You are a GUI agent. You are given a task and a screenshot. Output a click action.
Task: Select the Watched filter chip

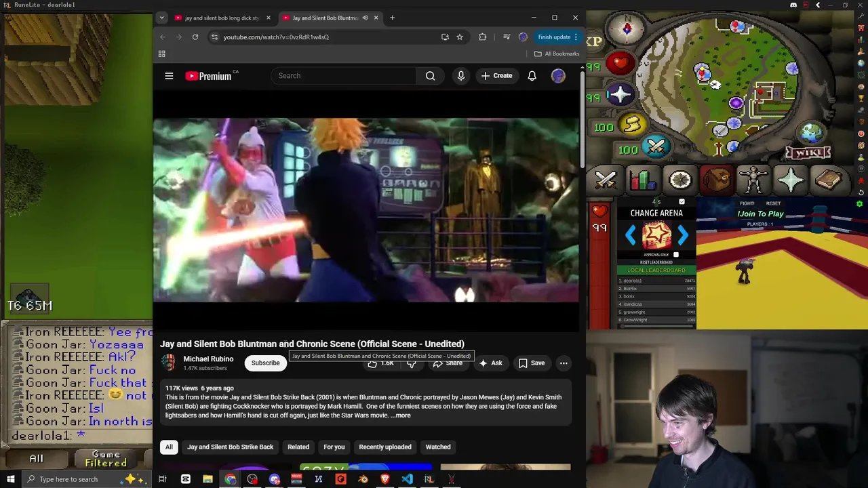tap(438, 447)
